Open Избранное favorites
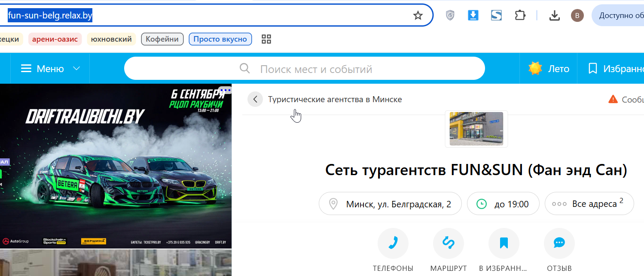 pos(616,69)
